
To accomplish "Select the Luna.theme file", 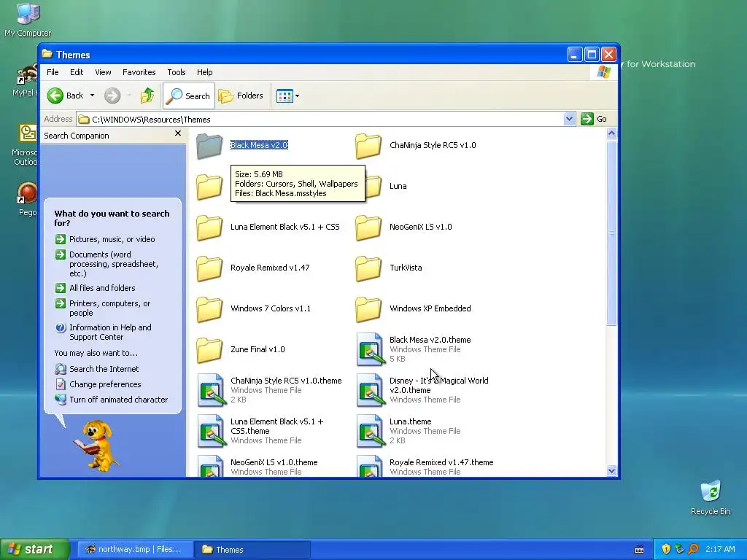I will point(409,431).
